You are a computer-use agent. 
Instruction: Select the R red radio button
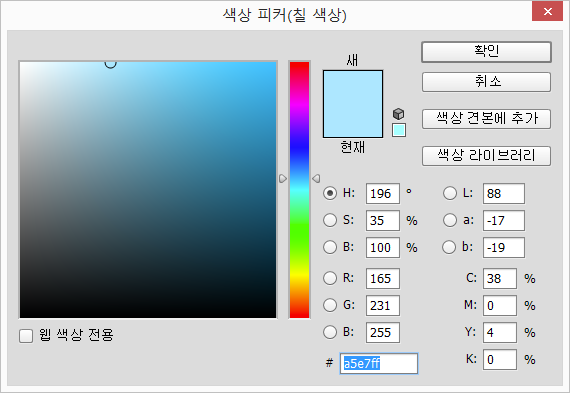330,278
